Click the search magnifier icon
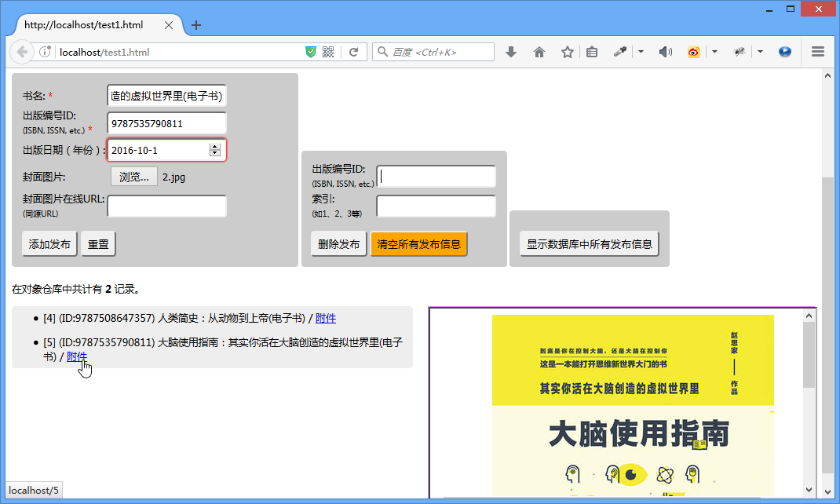 coord(382,52)
